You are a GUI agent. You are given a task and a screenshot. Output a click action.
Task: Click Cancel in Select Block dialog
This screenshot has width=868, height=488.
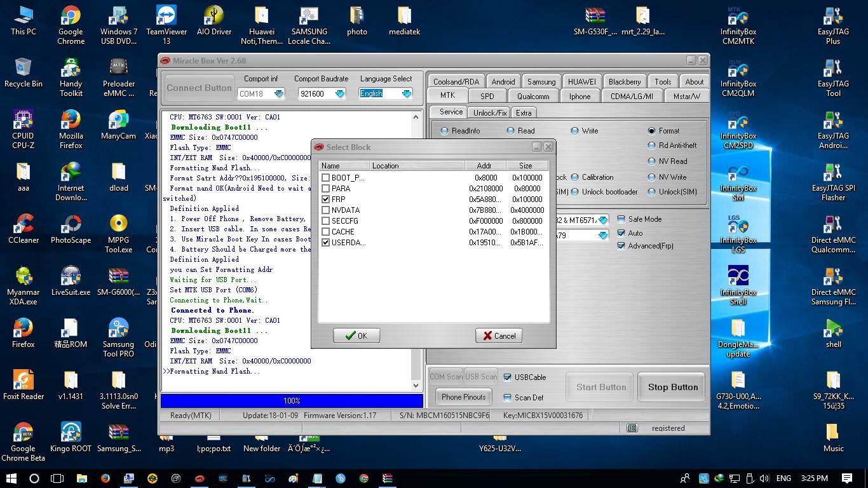[x=499, y=335]
